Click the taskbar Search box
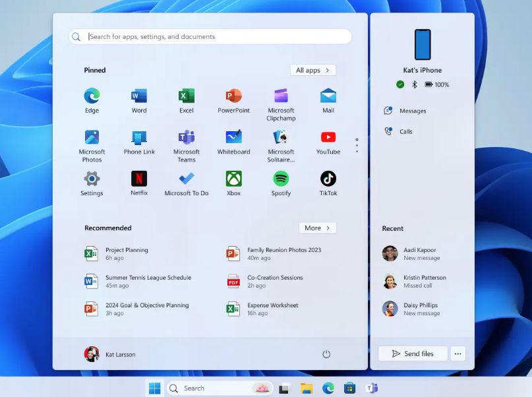532x397 pixels. tap(220, 388)
